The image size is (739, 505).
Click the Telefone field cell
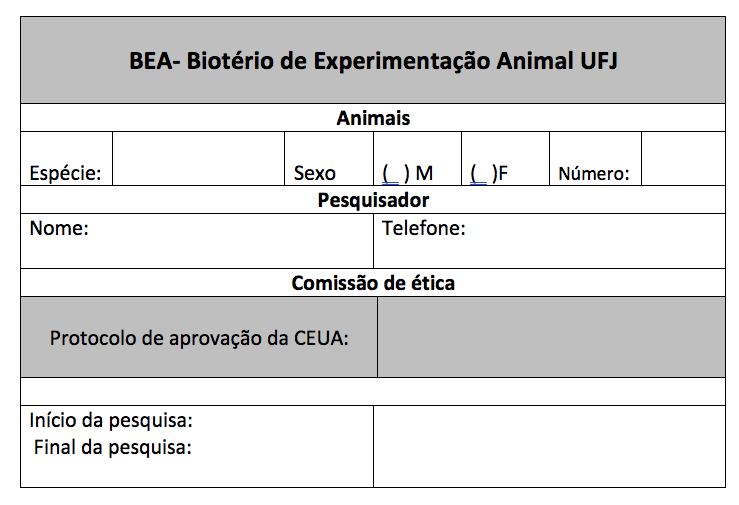550,241
